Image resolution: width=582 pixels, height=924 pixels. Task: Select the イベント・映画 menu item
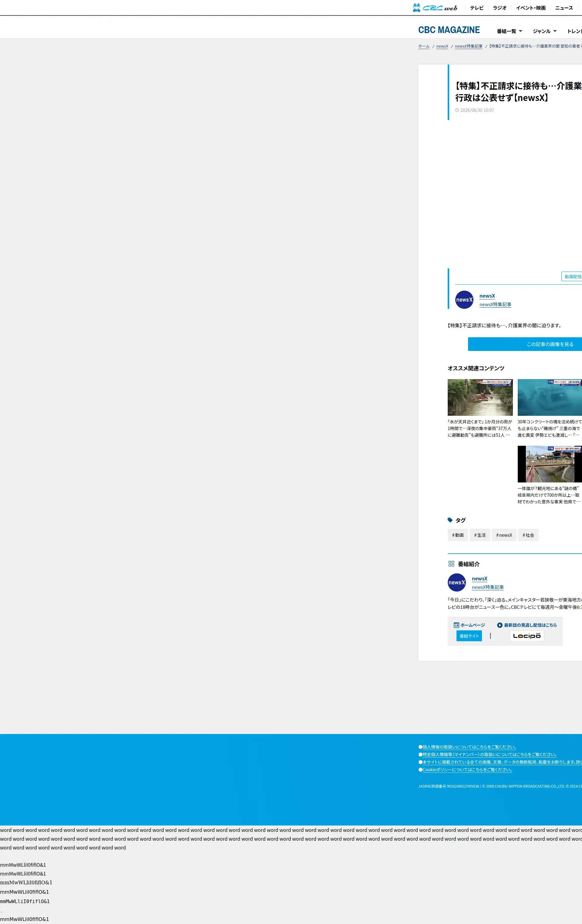tap(530, 8)
